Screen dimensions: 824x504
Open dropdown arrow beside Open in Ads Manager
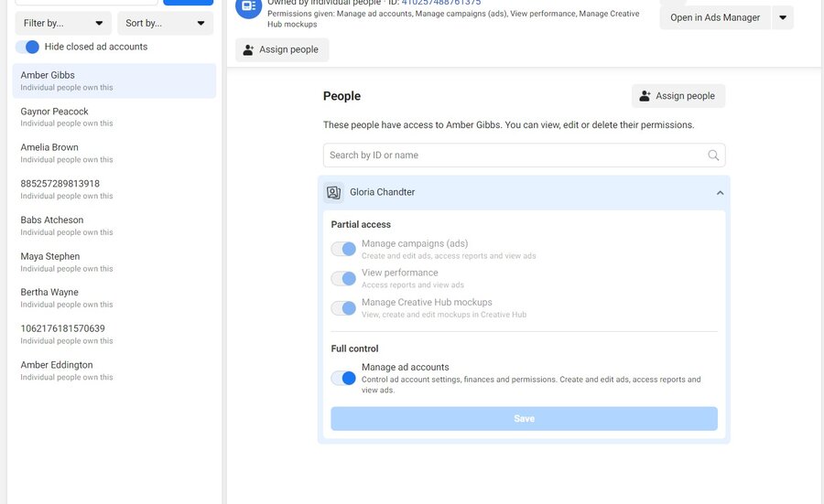point(782,17)
